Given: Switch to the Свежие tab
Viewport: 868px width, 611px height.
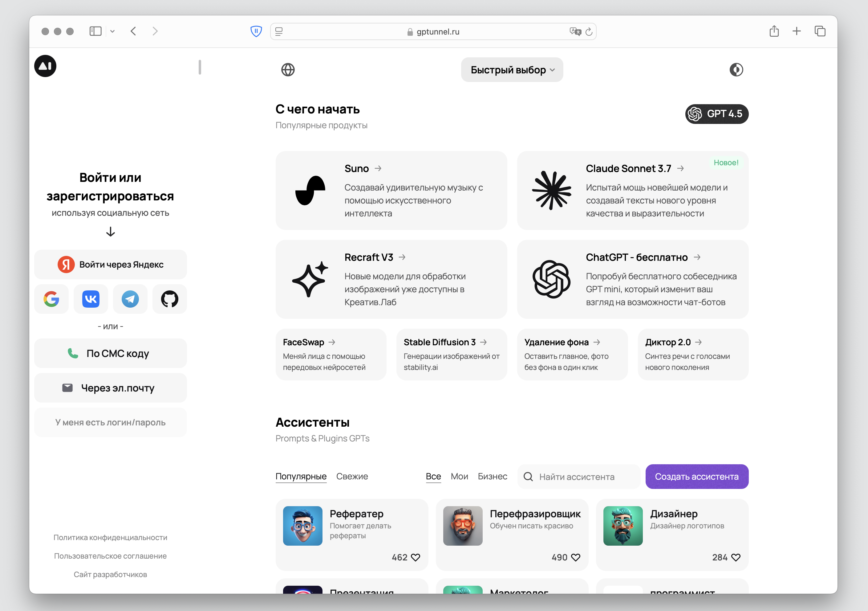Looking at the screenshot, I should pos(351,476).
